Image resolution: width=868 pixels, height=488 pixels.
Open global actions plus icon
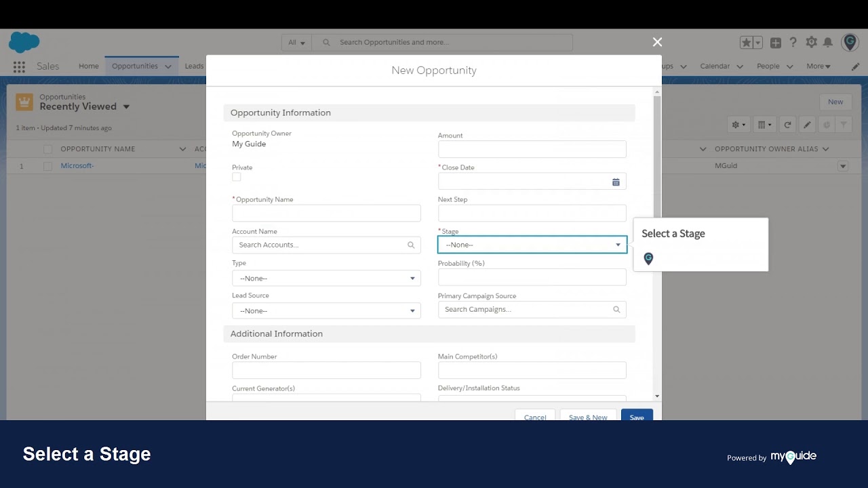[776, 43]
